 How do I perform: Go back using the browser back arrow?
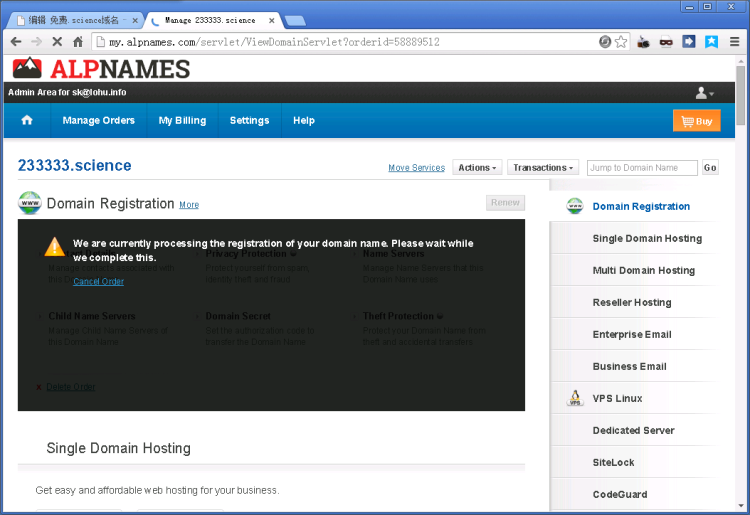[x=16, y=42]
